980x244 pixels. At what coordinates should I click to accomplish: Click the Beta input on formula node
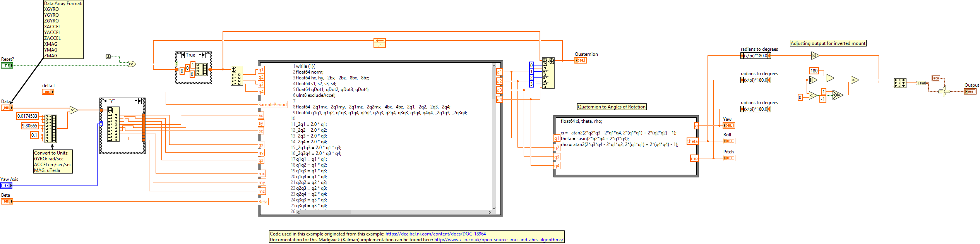(x=263, y=201)
